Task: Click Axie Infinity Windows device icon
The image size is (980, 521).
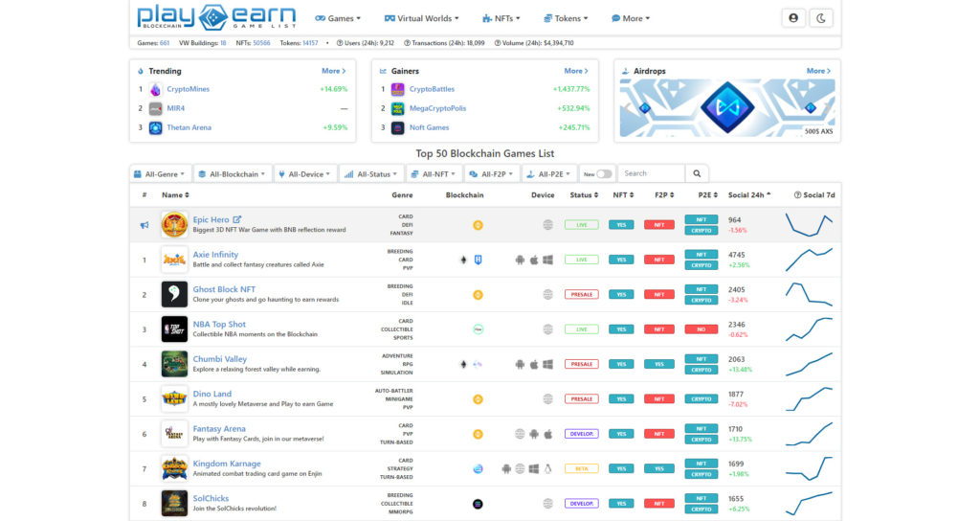Action: pos(548,260)
